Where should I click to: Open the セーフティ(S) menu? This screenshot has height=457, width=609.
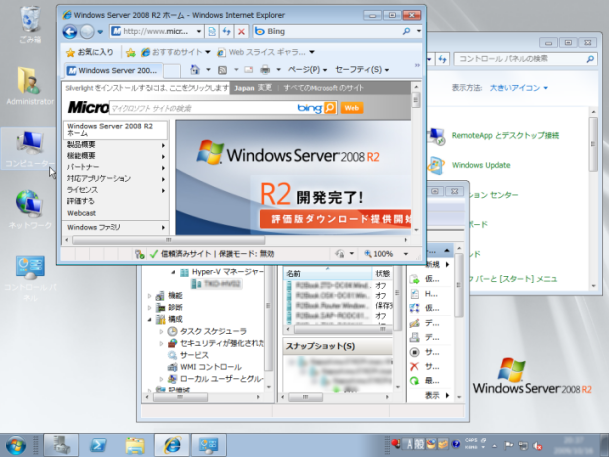pyautogui.click(x=362, y=70)
